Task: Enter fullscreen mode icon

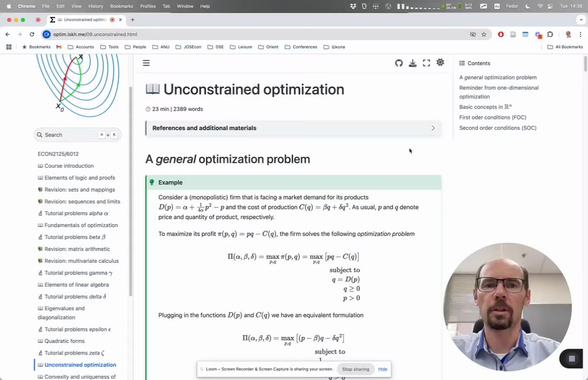Action: 426,63
